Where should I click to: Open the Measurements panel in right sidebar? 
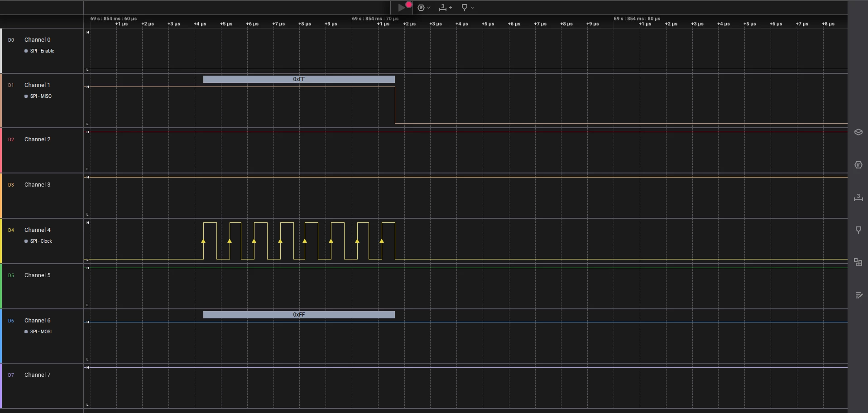(858, 197)
